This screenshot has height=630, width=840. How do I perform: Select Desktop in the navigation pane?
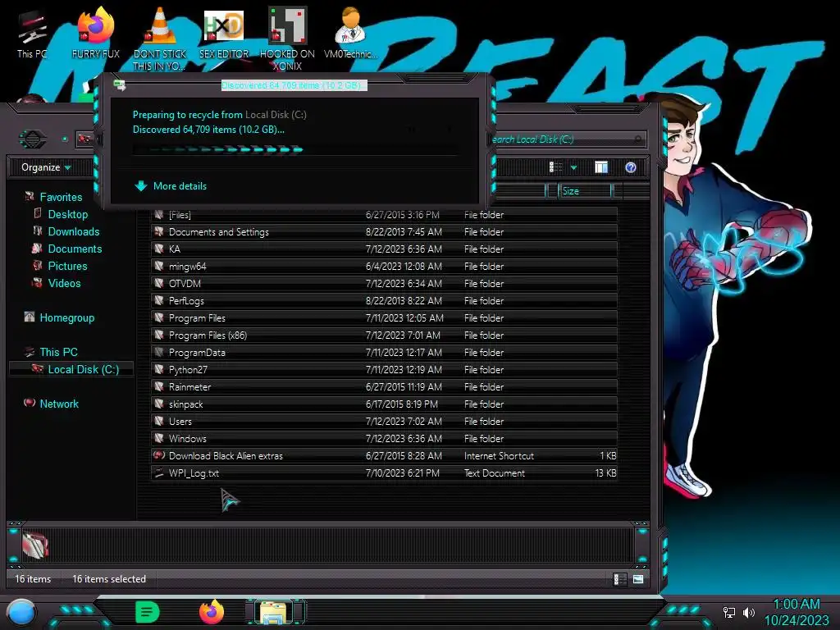[x=61, y=214]
